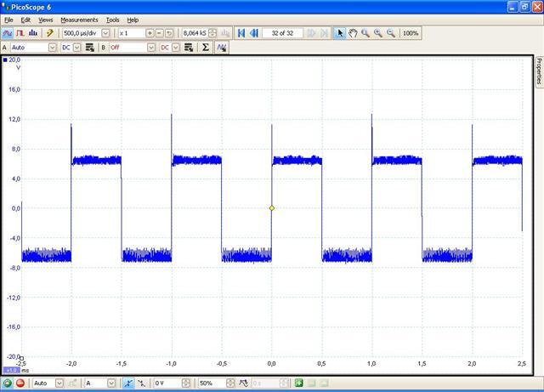Click the yellow trigger marker diamond

click(x=272, y=208)
